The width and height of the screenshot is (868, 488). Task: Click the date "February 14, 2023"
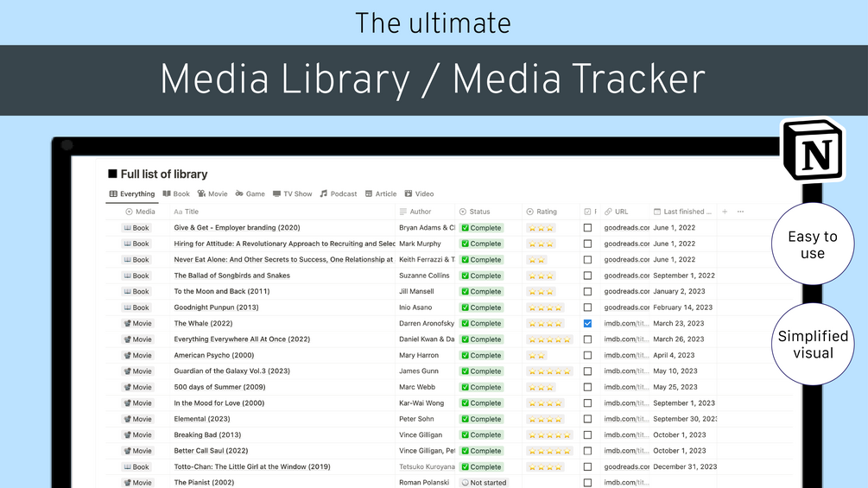click(x=682, y=307)
